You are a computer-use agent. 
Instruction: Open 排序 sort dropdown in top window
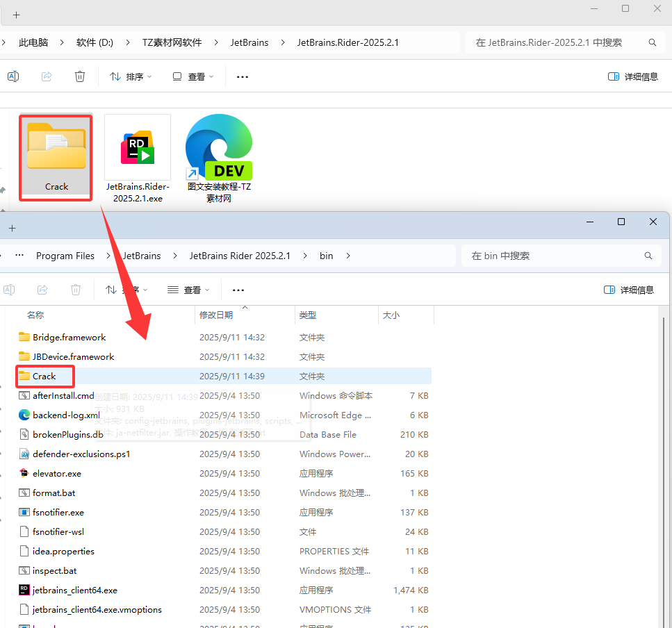131,76
